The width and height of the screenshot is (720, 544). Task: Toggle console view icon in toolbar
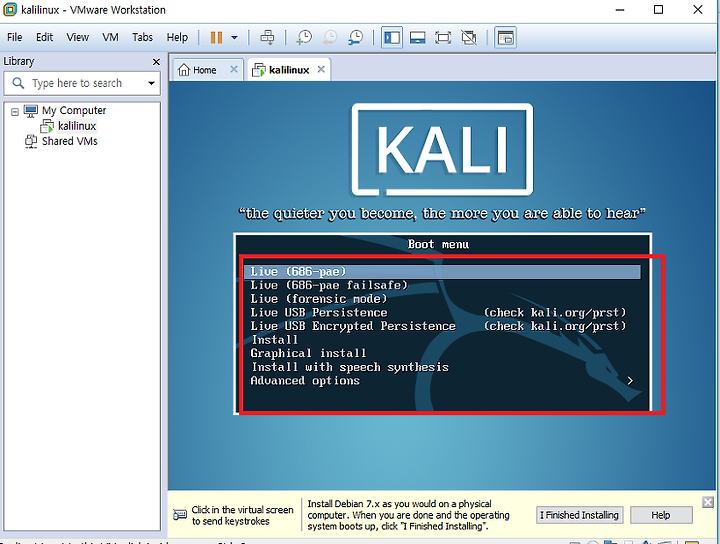(505, 37)
